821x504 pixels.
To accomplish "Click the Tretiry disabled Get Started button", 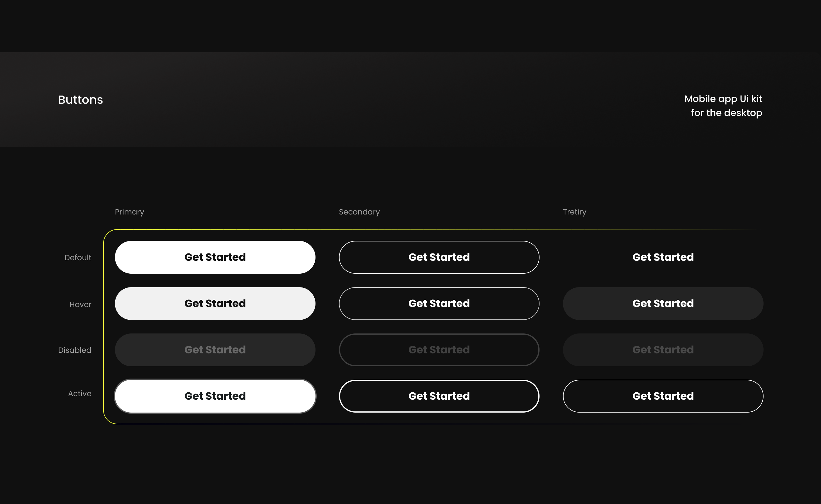I will click(663, 350).
